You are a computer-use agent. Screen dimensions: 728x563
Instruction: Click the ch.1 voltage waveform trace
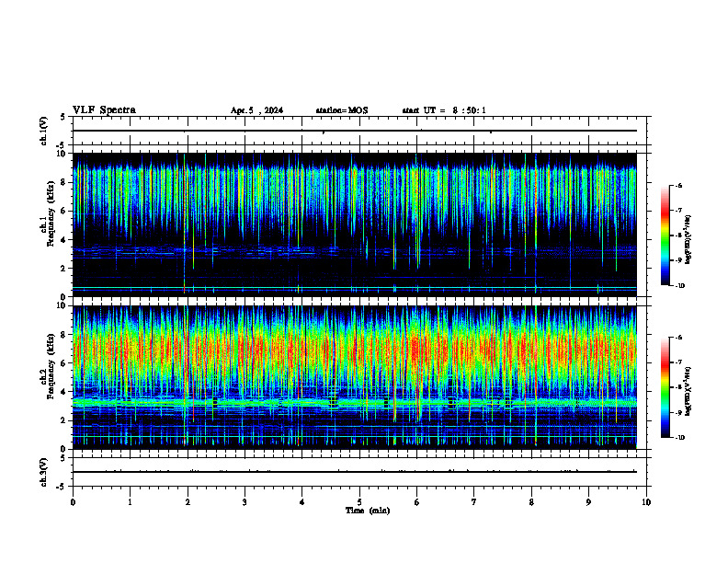tap(355, 131)
